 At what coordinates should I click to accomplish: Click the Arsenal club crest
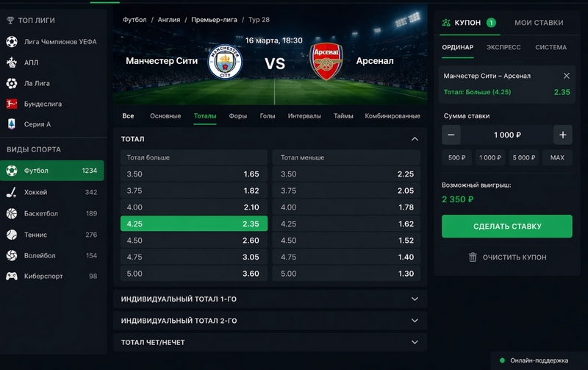(x=326, y=63)
